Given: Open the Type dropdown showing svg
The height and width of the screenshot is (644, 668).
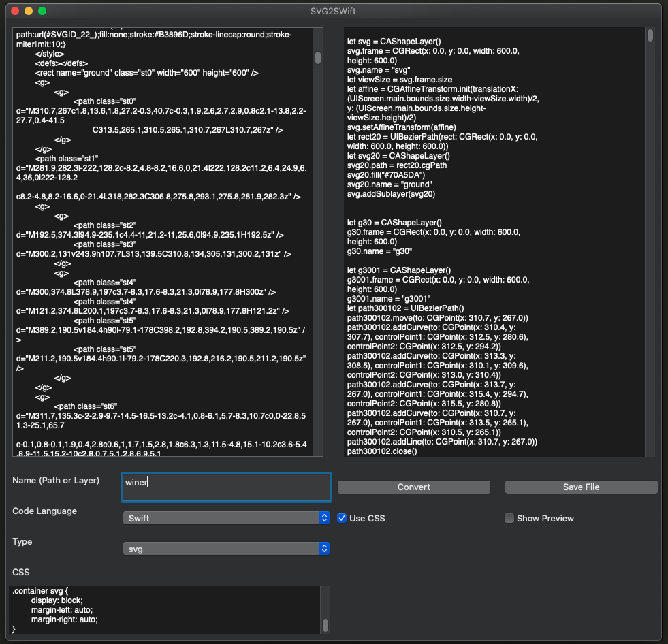Looking at the screenshot, I should pos(226,549).
